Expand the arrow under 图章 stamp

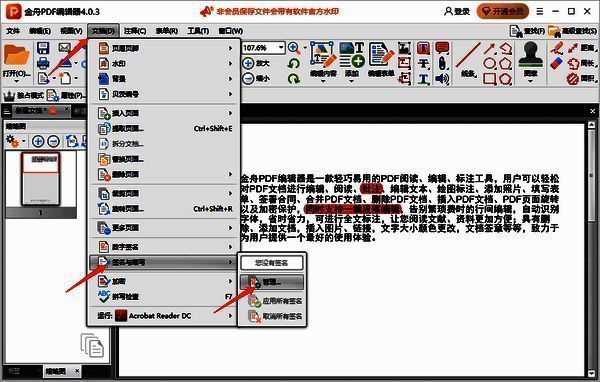pyautogui.click(x=530, y=81)
